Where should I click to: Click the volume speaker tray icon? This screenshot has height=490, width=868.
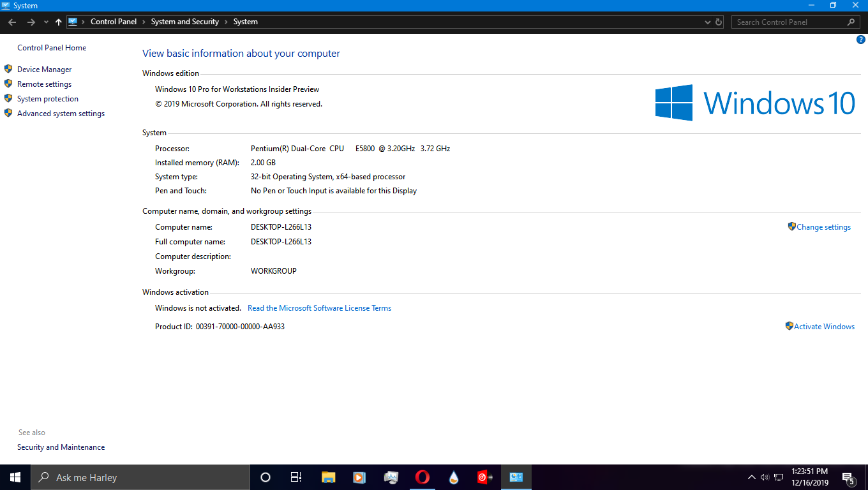coord(765,477)
